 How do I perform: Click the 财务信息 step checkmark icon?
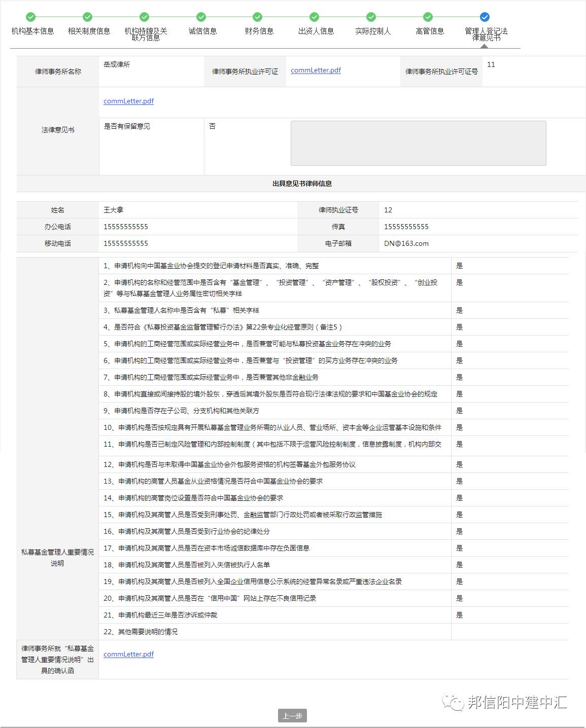pyautogui.click(x=258, y=17)
